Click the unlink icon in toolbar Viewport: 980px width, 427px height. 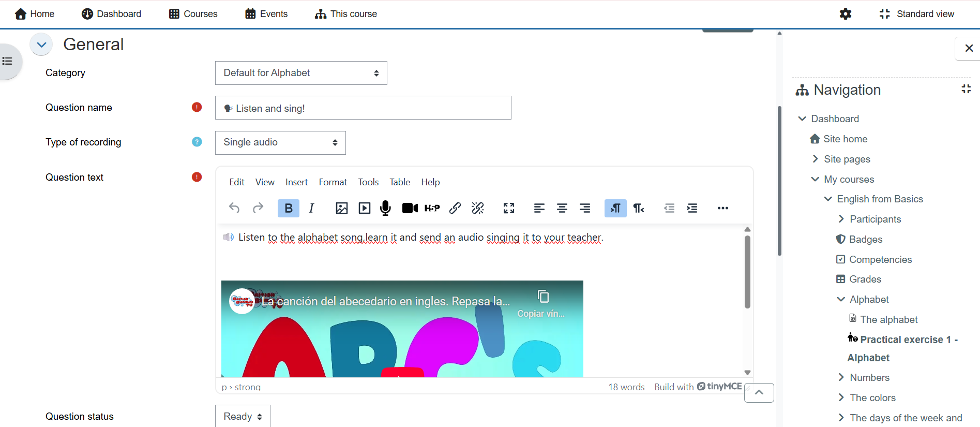pos(478,208)
